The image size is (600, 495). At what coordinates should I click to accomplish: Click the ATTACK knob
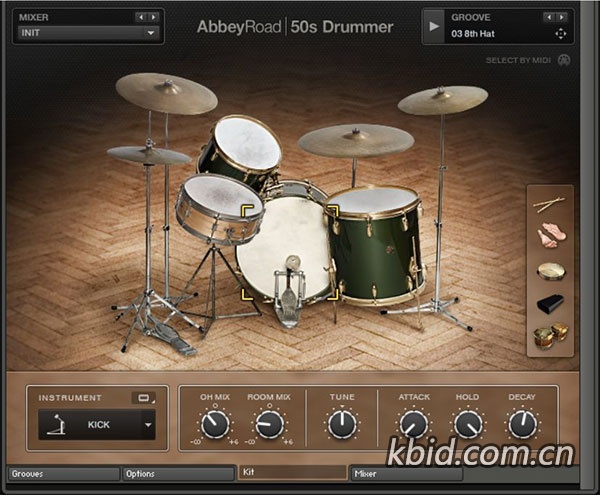[x=414, y=425]
